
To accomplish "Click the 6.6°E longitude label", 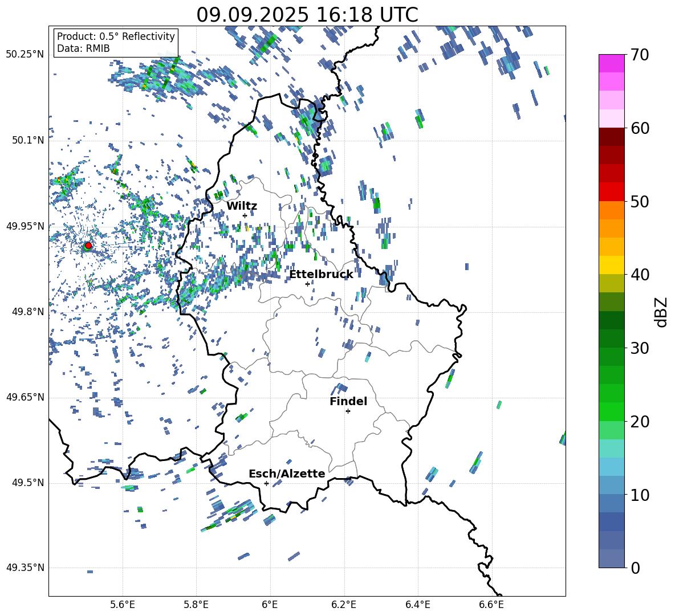I will 491,605.
